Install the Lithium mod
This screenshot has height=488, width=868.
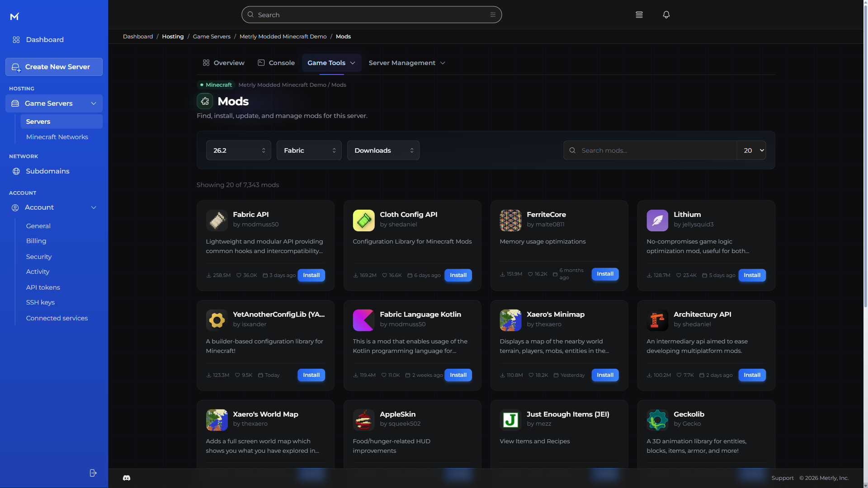(752, 275)
